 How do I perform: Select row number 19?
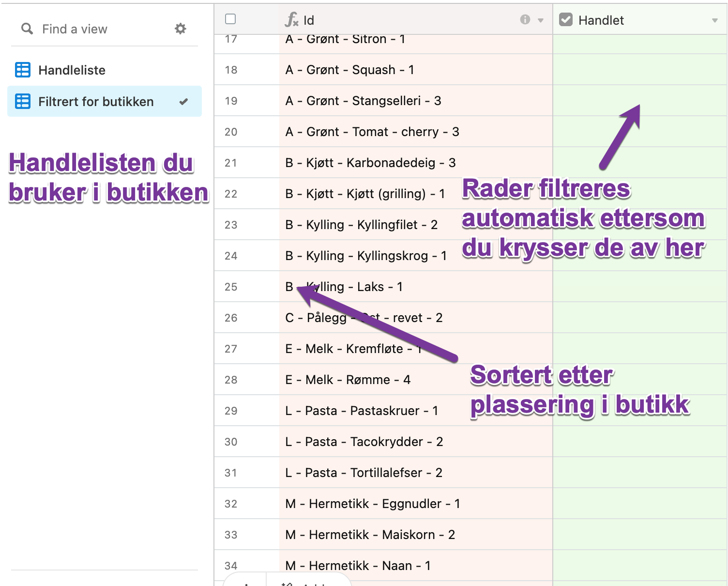(x=231, y=101)
